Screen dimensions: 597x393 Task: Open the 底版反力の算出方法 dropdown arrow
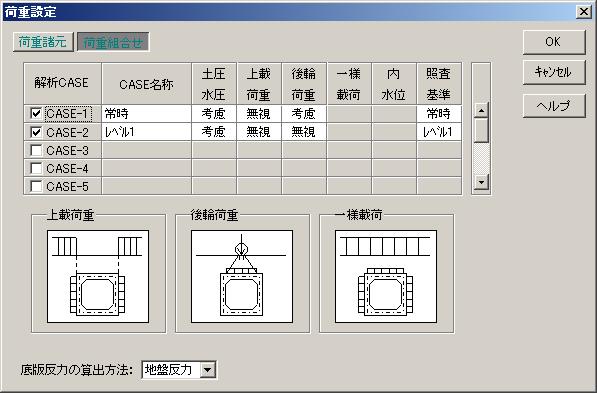pos(208,369)
